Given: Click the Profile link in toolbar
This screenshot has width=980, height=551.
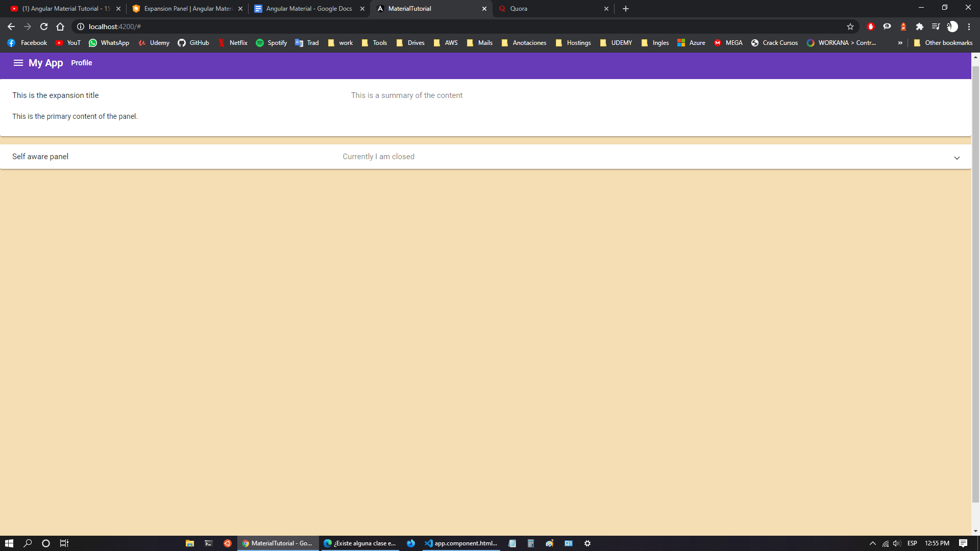Looking at the screenshot, I should (82, 63).
